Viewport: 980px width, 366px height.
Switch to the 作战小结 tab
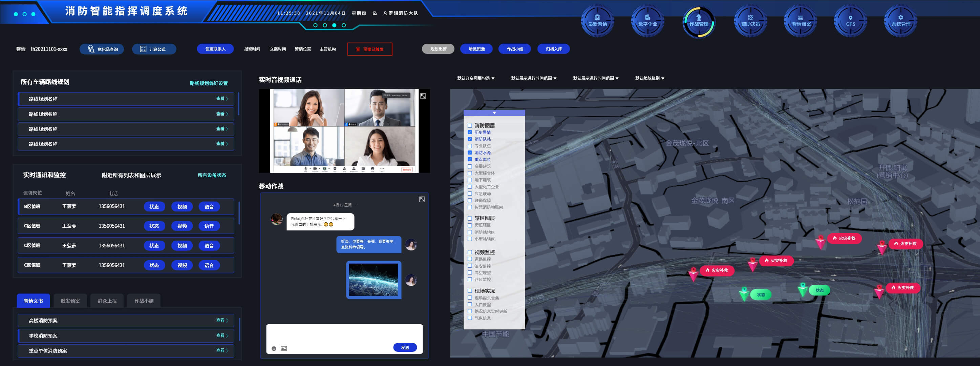click(x=144, y=301)
